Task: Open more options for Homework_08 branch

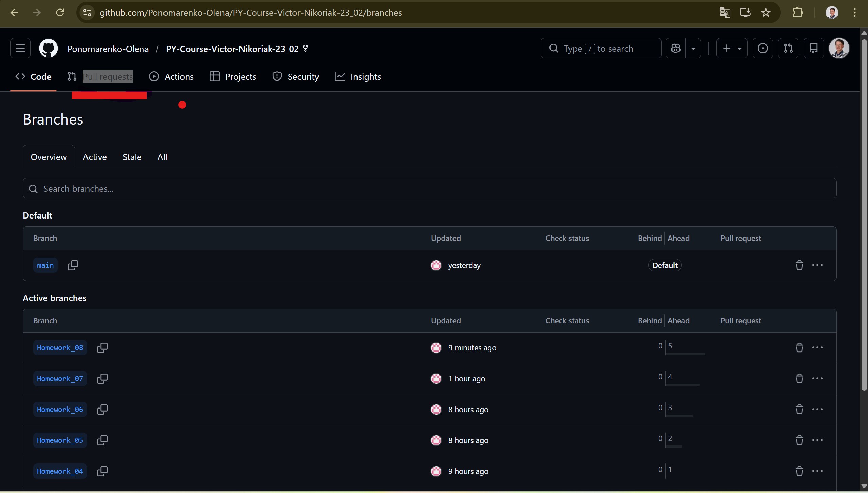Action: click(x=817, y=348)
